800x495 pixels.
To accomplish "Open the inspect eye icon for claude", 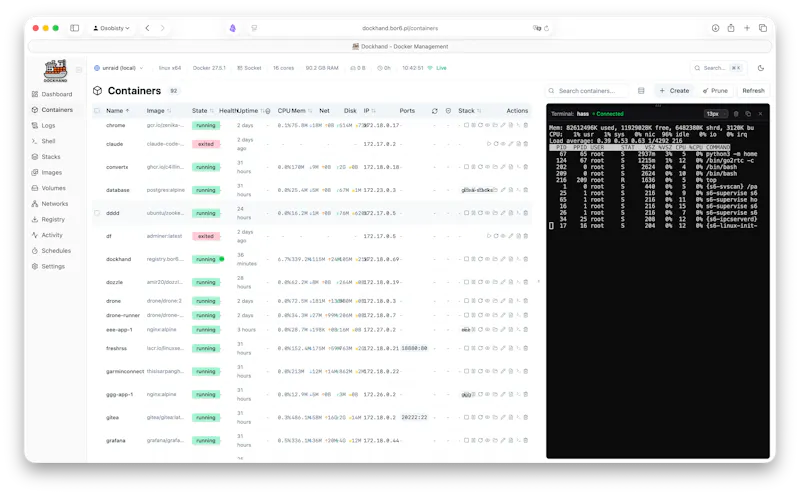I will pos(503,144).
